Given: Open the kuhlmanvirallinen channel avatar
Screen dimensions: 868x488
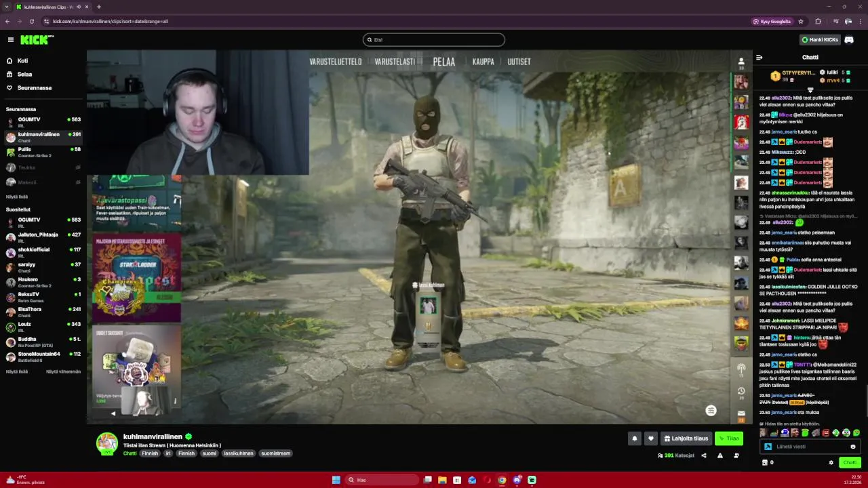Looking at the screenshot, I should pos(106,443).
